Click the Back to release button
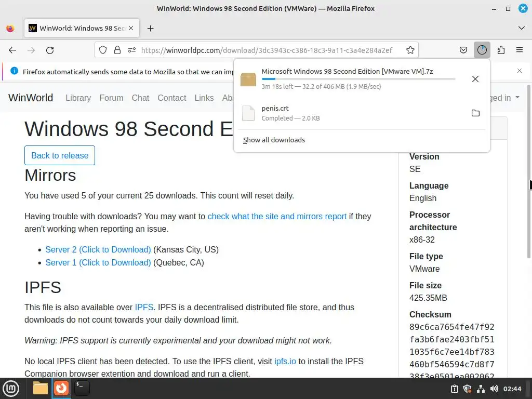 pyautogui.click(x=60, y=155)
